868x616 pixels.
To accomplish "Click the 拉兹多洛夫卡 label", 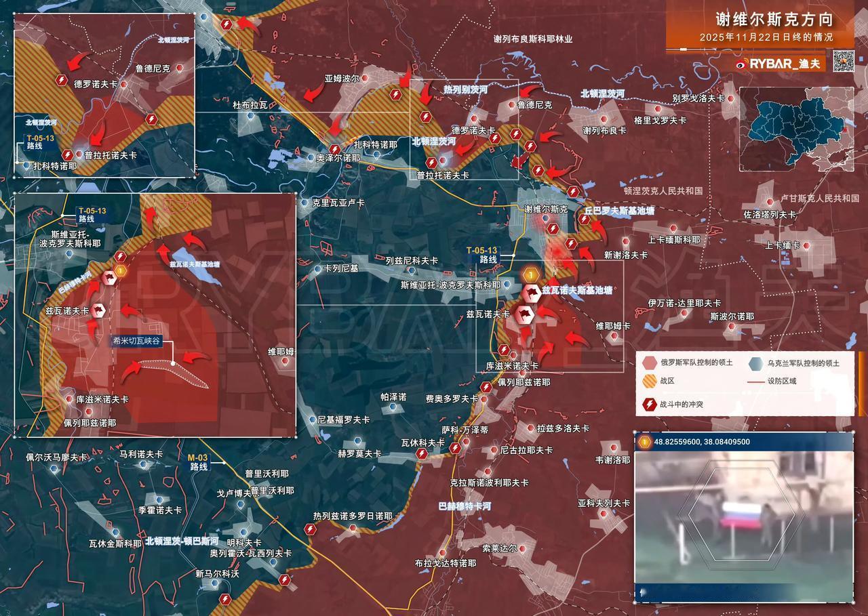I will tap(563, 428).
